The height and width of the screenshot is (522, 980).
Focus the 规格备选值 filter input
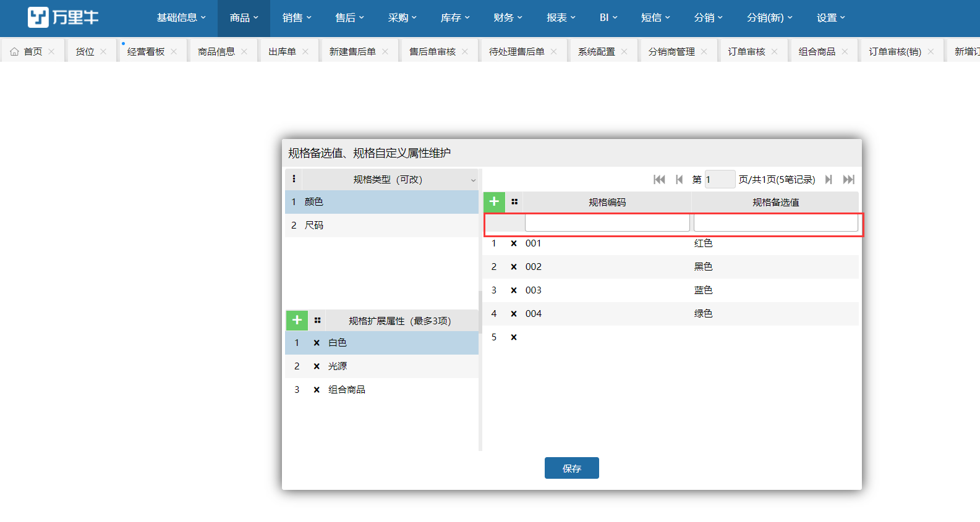[775, 223]
